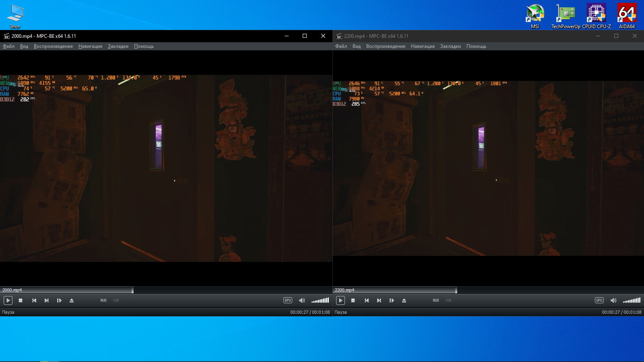Open the Навигация menu in 2000.mp4 window
The image size is (644, 362).
90,46
